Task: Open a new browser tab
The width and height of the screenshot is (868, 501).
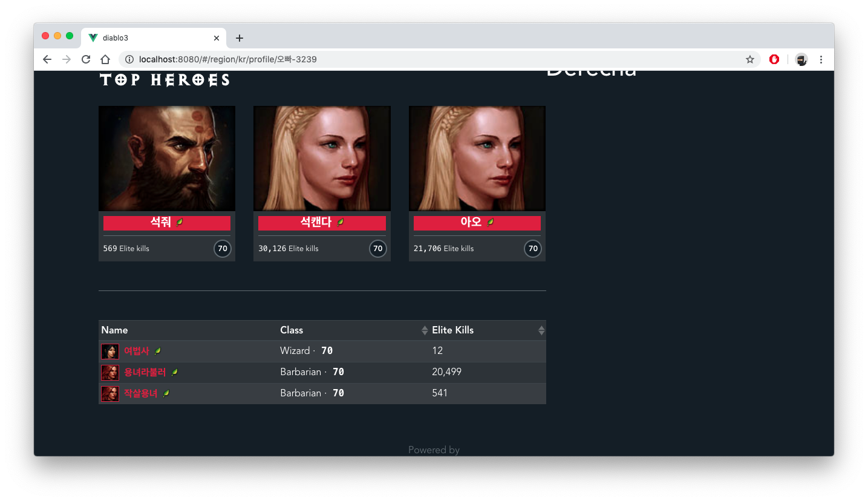Action: (240, 38)
